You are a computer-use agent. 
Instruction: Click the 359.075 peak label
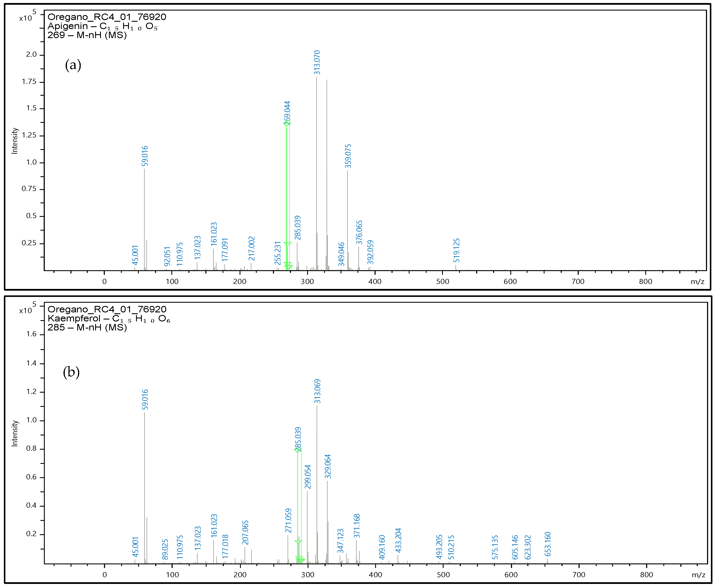click(x=348, y=156)
